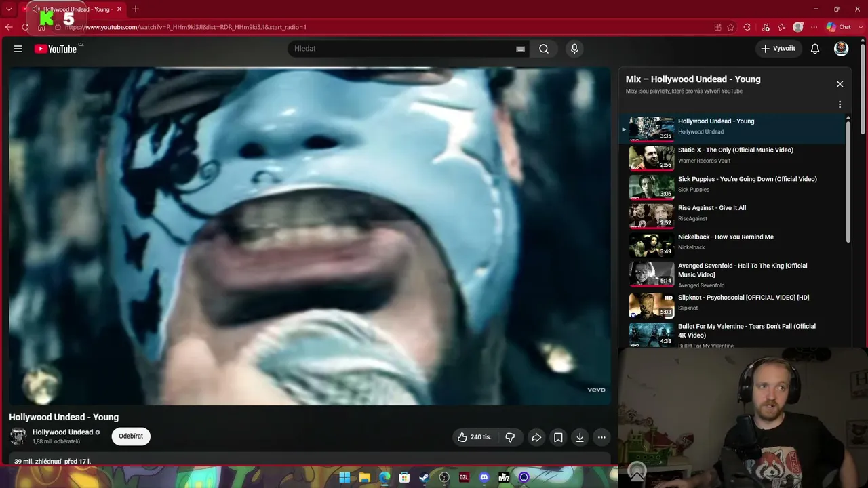Open Copilot Chat in the browser
Viewport: 868px width, 488px height.
(x=838, y=27)
